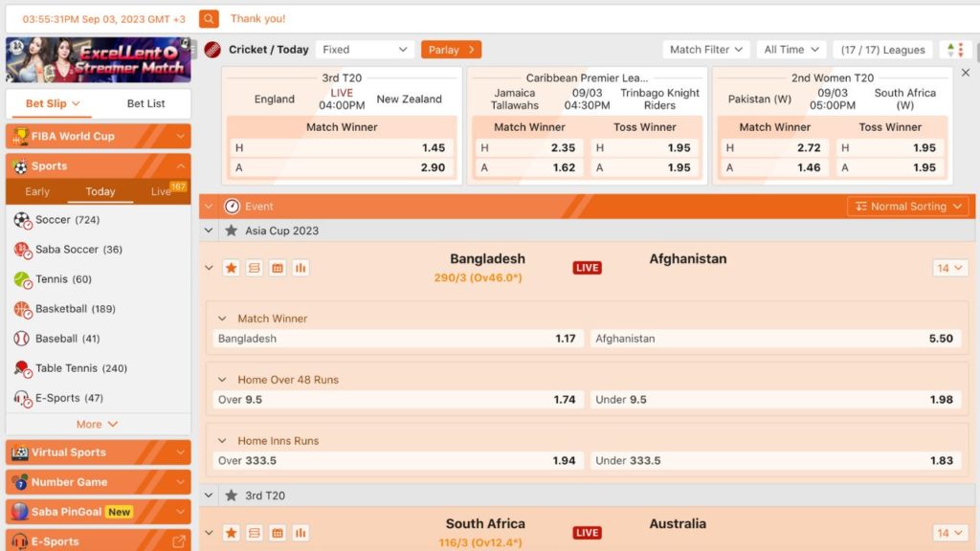Viewport: 980px width, 551px height.
Task: Open scorecard list icon for South Africa match
Action: [255, 533]
